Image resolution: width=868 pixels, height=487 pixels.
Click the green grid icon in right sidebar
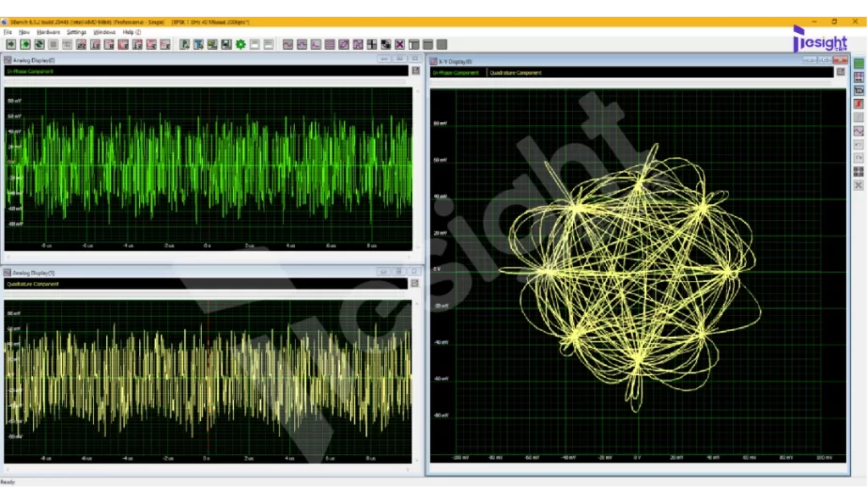click(859, 64)
